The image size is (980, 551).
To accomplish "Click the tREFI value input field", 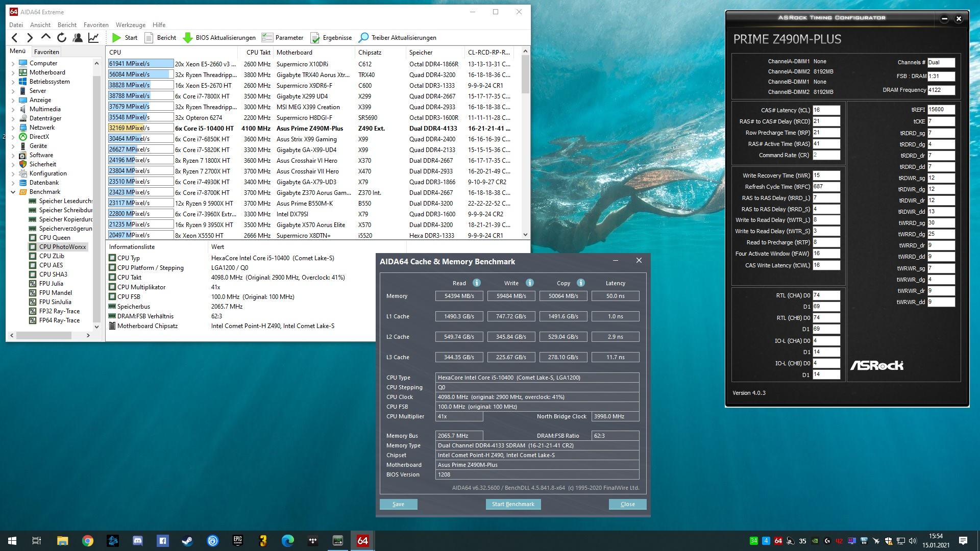I will (x=940, y=110).
